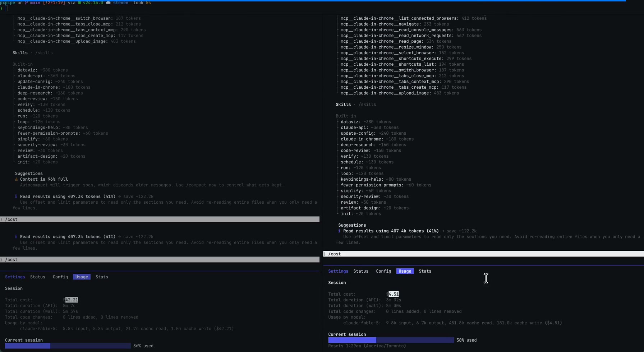Click the dataviz skill in the left pane

point(42,70)
